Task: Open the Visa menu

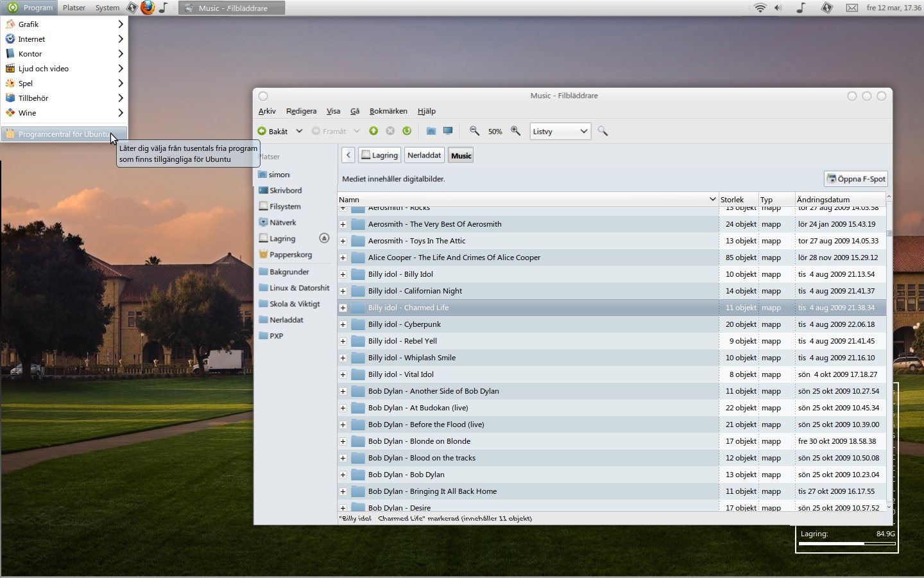Action: tap(333, 111)
